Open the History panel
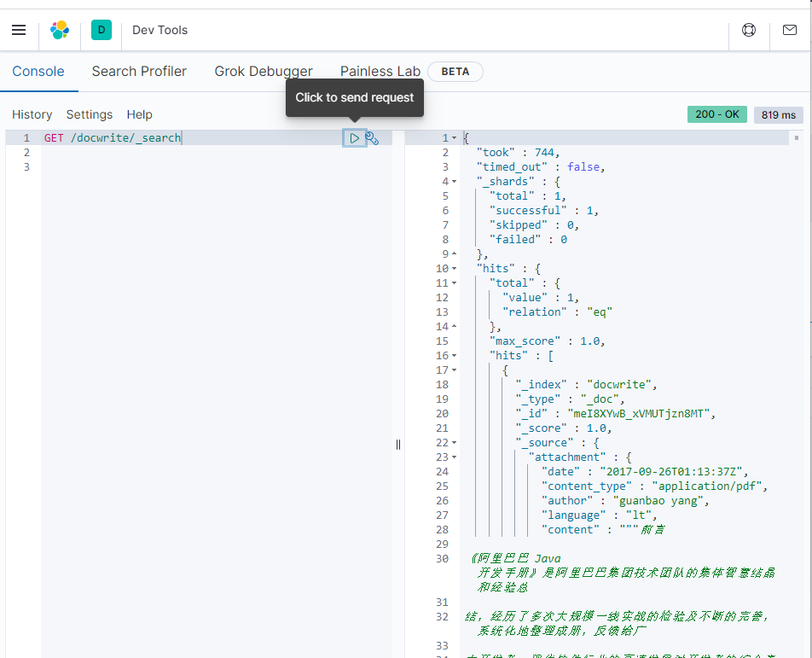This screenshot has height=658, width=812. pos(32,114)
